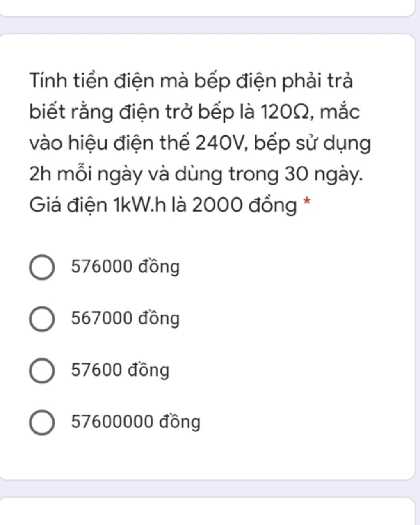Tap the '57600 đồng' answer text

(120, 370)
